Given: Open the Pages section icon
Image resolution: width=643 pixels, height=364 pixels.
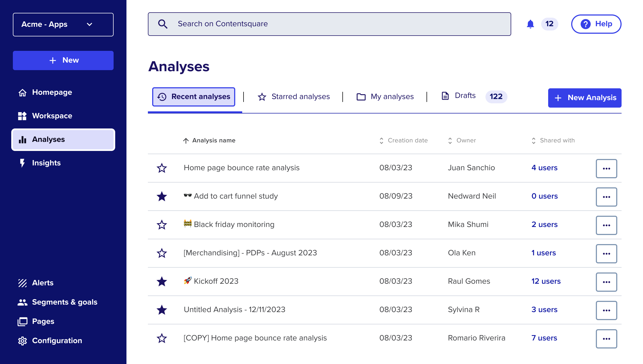Looking at the screenshot, I should pos(23,321).
